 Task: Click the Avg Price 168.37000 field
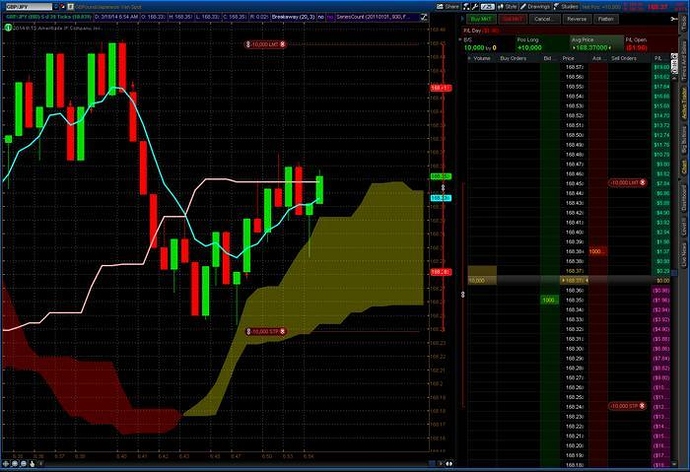596,44
